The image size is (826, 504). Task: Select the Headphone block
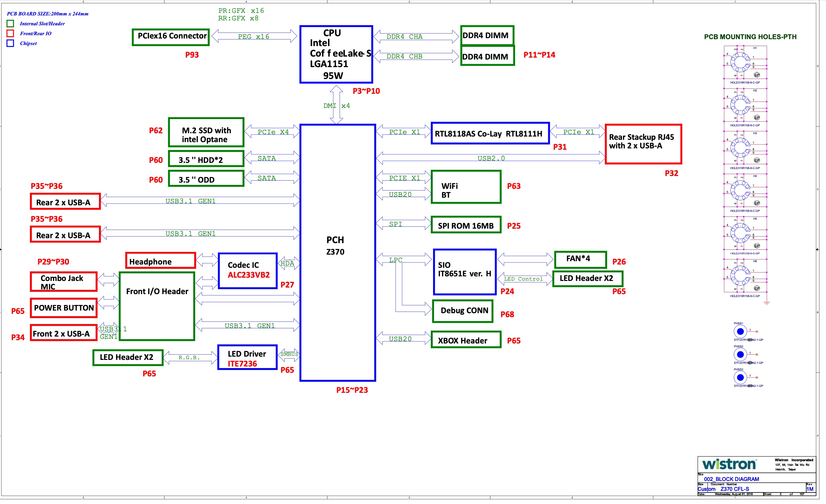tap(160, 260)
